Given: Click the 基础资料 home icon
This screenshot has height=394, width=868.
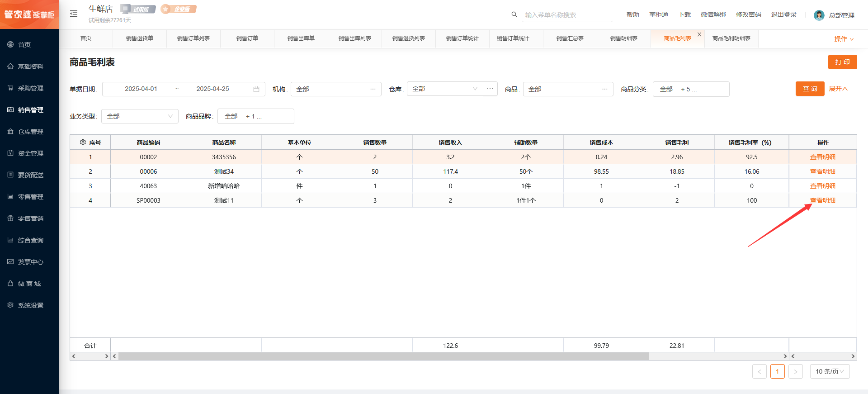Looking at the screenshot, I should (x=10, y=66).
